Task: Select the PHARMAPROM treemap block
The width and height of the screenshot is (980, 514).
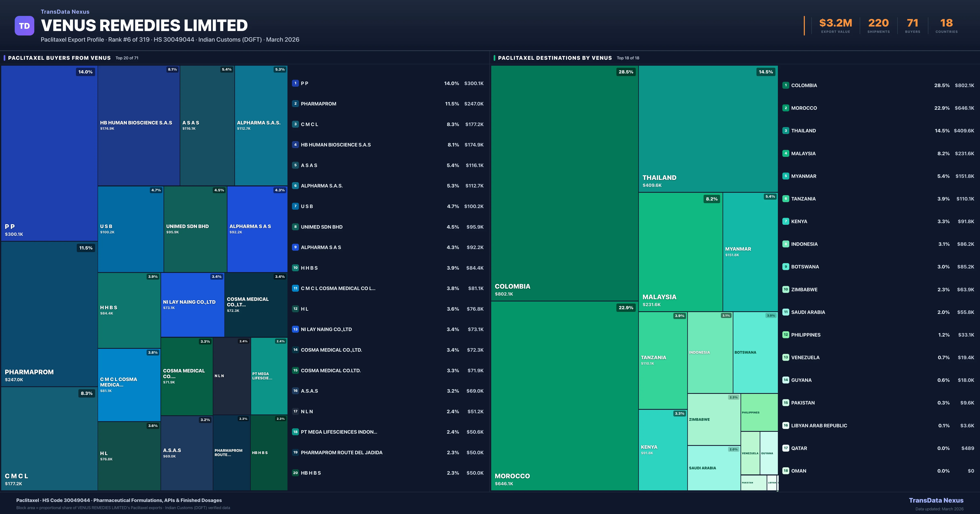Action: [49, 314]
